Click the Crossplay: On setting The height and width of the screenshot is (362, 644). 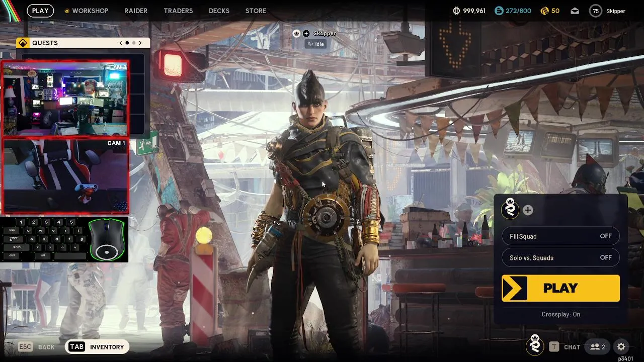[560, 314]
